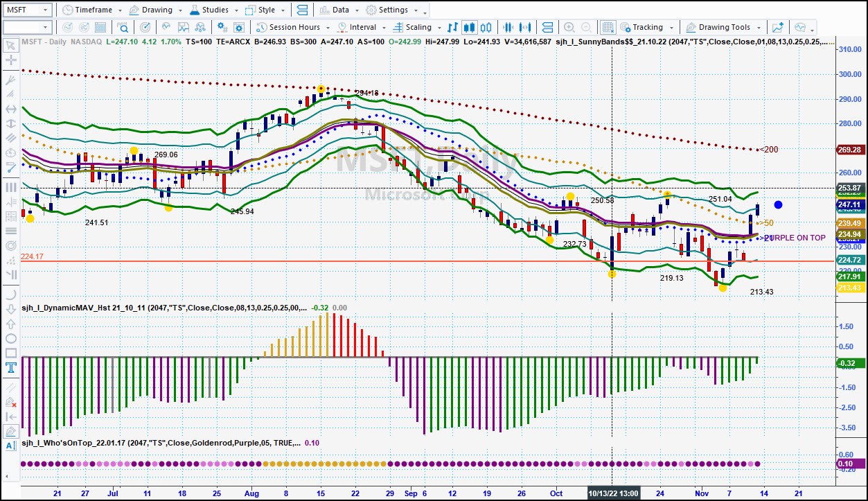Open dropdown arrow at end of second toolbar
Image resolution: width=868 pixels, height=501 pixels.
(x=813, y=30)
